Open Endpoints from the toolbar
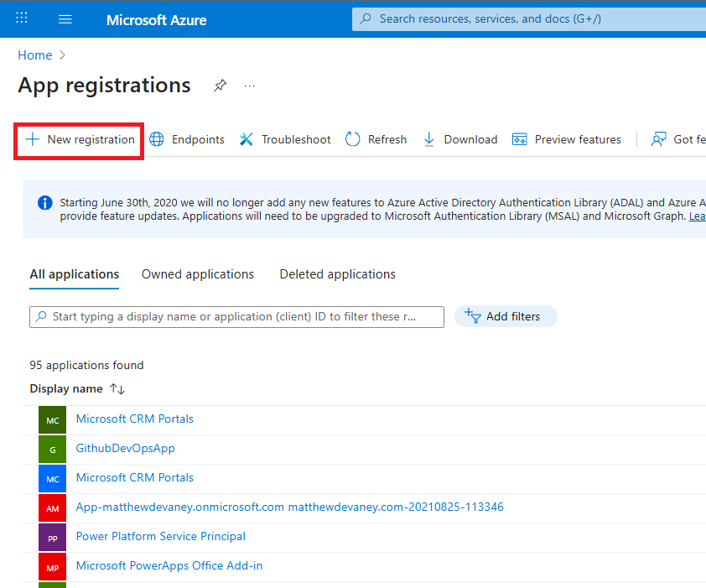Screen dimensions: 706x588 (x=187, y=140)
